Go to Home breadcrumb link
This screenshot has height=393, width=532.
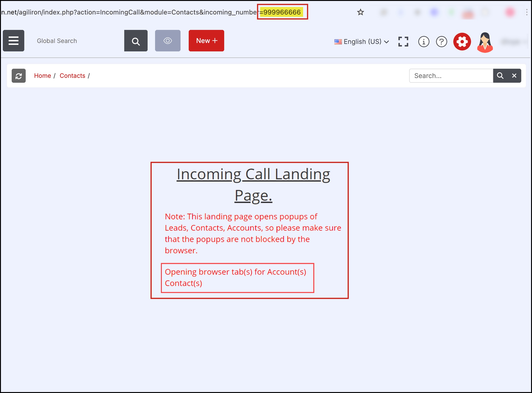[43, 76]
